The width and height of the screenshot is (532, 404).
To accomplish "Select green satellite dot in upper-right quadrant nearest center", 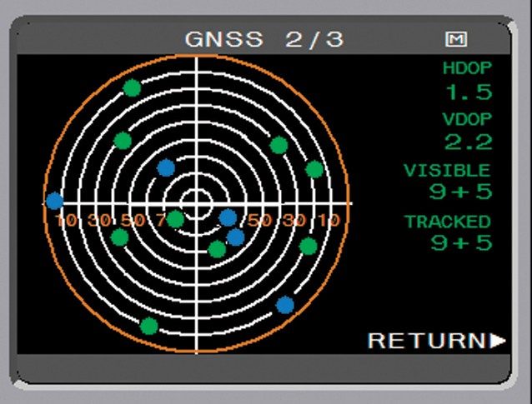I will [279, 145].
